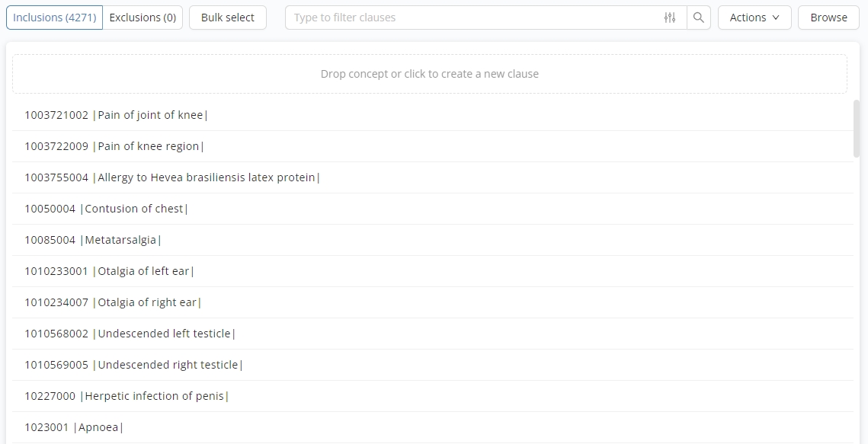Select the Otalgia of left ear clause

pos(109,271)
